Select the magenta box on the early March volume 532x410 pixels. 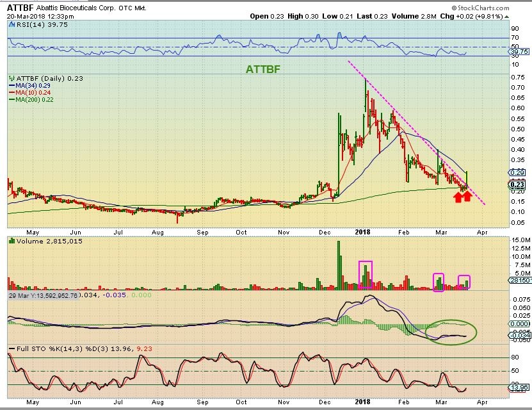[439, 283]
